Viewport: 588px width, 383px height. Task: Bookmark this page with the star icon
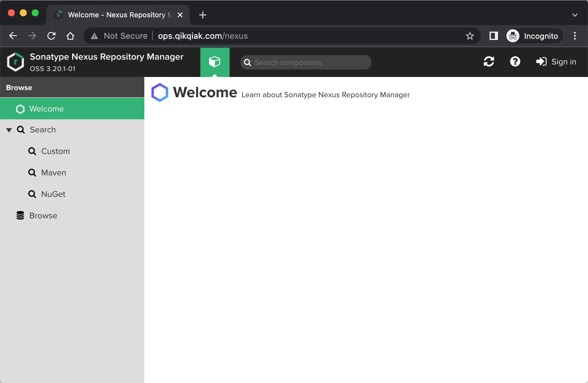(470, 36)
